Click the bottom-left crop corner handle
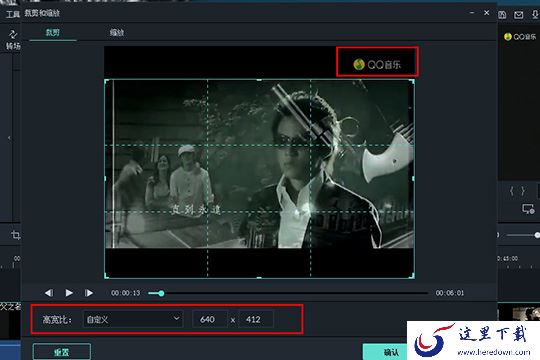The height and width of the screenshot is (360, 540). pyautogui.click(x=107, y=276)
